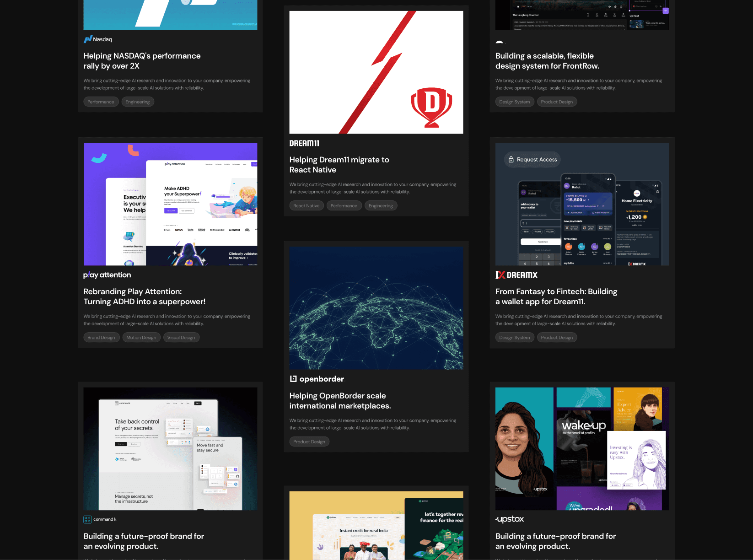Screen dimensions: 753x560
Task: Open the Play Attention website preview image
Action: [170, 204]
